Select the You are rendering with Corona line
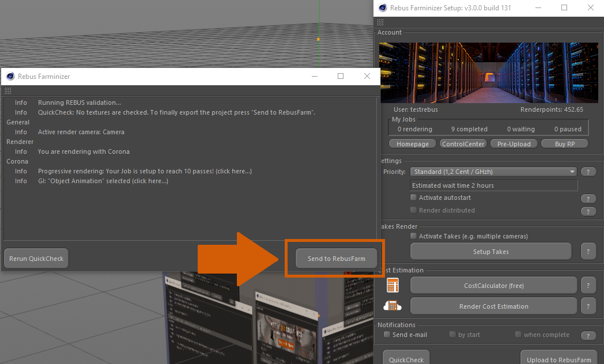Viewport: 604px width, 364px height. pos(84,151)
